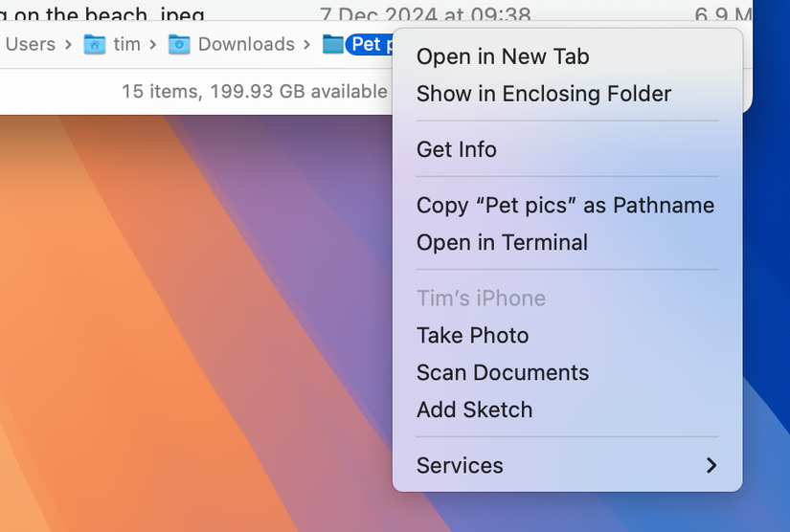Viewport: 790px width, 532px height.
Task: Click the Downloads label in path bar
Action: [x=246, y=44]
